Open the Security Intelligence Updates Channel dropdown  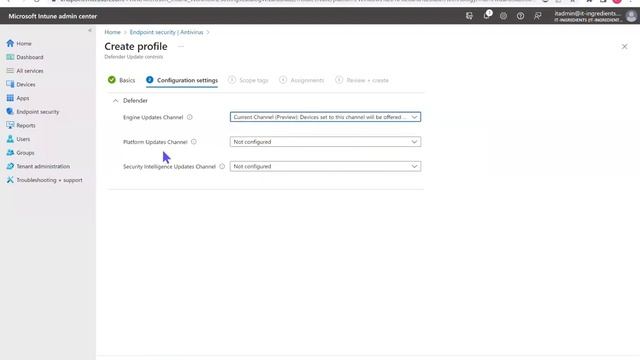click(x=325, y=167)
